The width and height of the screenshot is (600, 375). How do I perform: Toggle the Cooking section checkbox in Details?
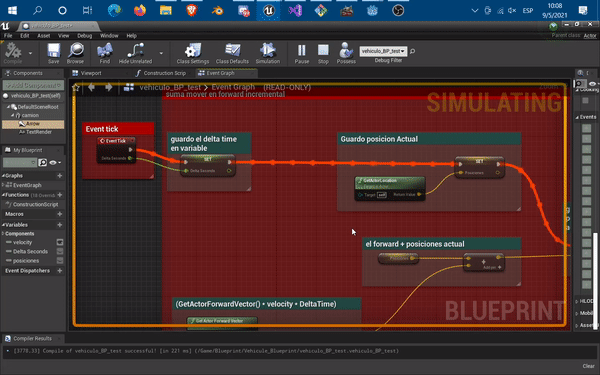[585, 100]
